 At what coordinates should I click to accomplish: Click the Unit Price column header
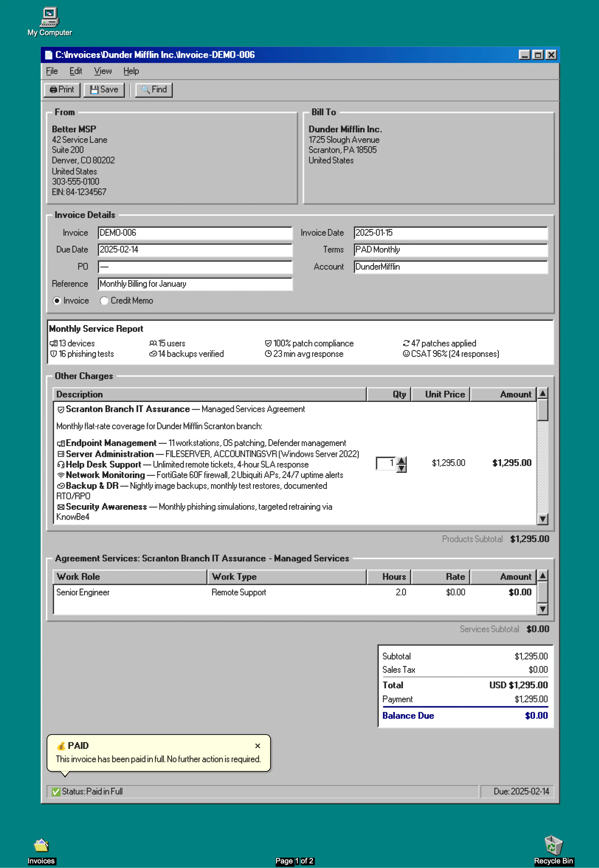[x=440, y=395]
